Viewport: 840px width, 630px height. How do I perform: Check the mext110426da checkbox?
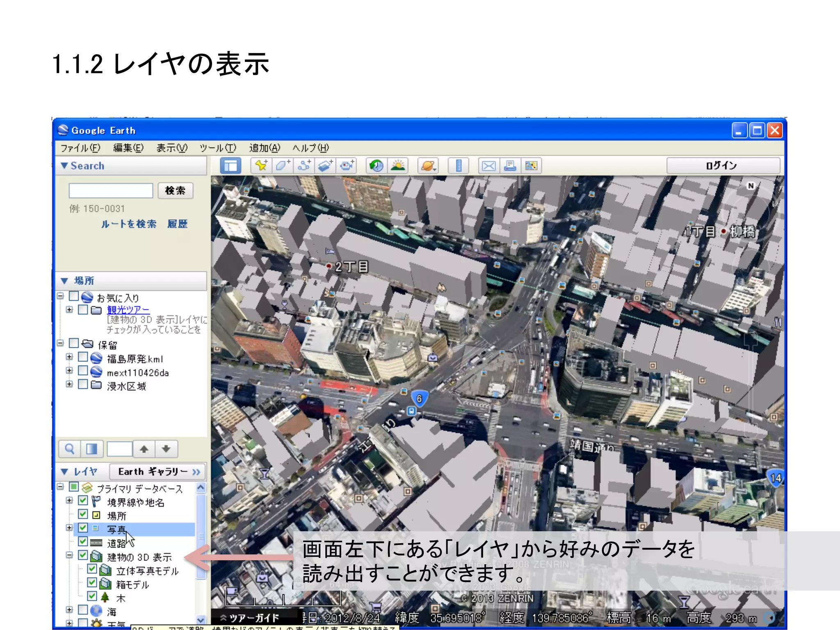[x=83, y=371]
